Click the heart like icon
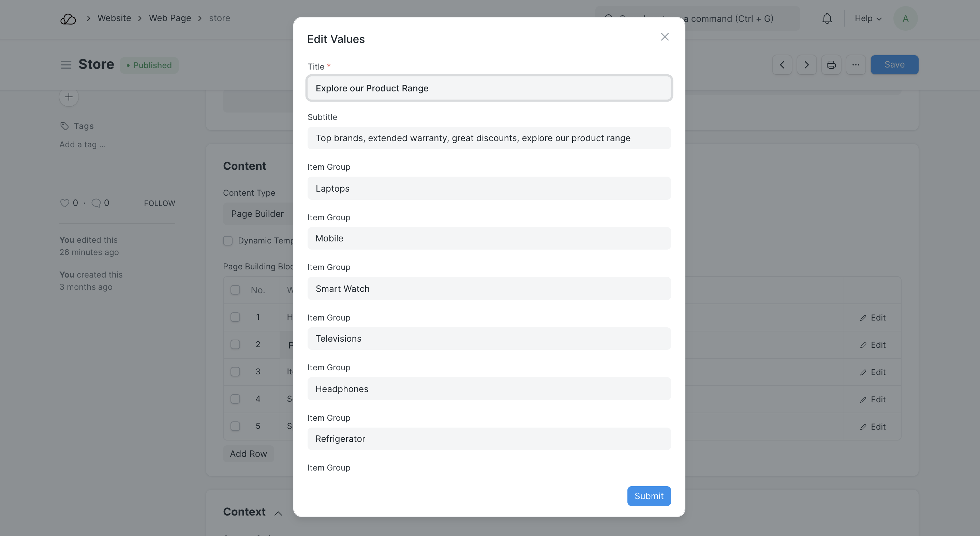 click(x=64, y=203)
